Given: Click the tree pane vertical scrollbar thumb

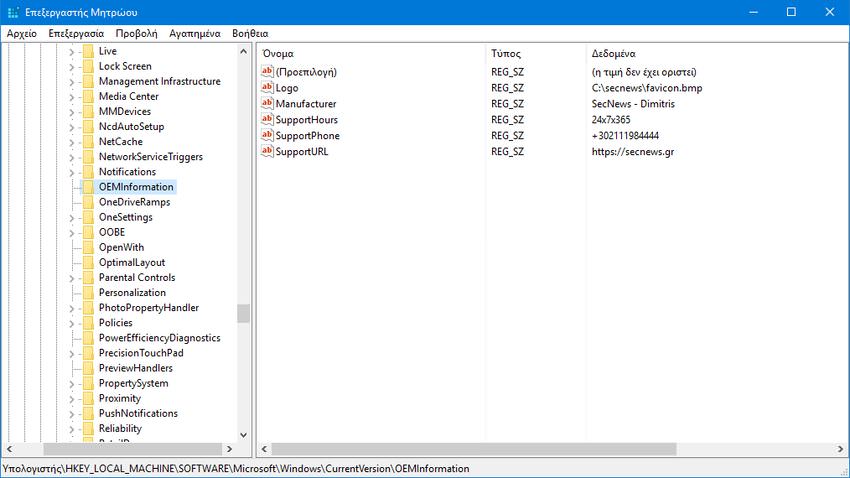Looking at the screenshot, I should click(x=243, y=313).
